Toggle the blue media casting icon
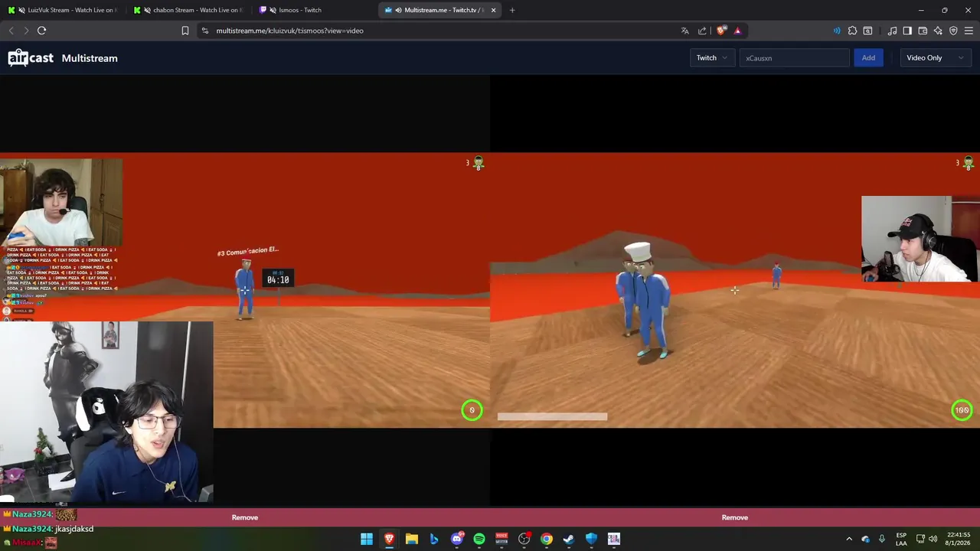The width and height of the screenshot is (980, 551). tap(836, 31)
